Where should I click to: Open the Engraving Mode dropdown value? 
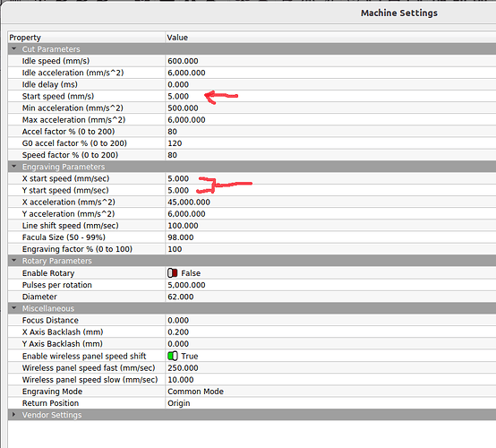330,392
